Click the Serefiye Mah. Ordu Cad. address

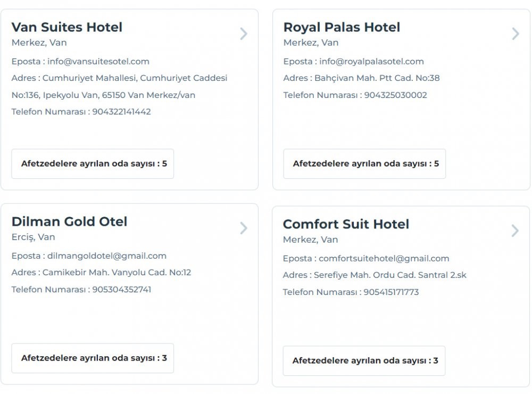(x=390, y=275)
